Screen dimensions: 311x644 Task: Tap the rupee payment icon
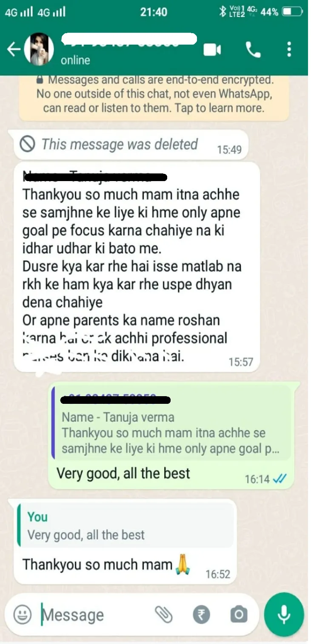[x=201, y=615]
